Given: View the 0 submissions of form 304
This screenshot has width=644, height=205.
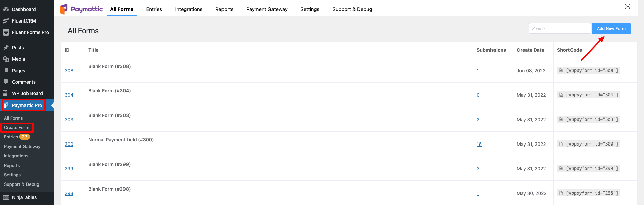Looking at the screenshot, I should tap(478, 95).
